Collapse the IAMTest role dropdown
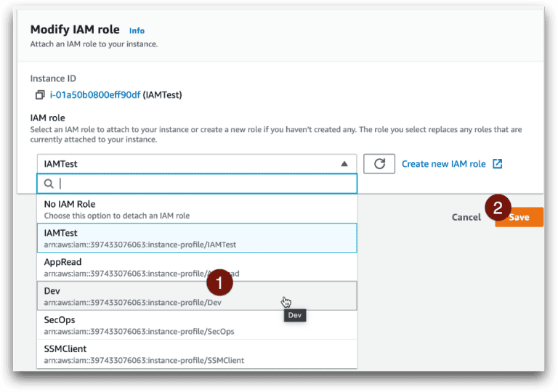Image resolution: width=558 pixels, height=392 pixels. tap(197, 163)
